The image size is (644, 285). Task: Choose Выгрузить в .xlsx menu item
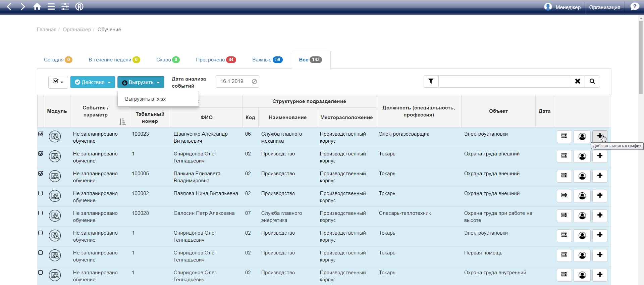(x=146, y=99)
